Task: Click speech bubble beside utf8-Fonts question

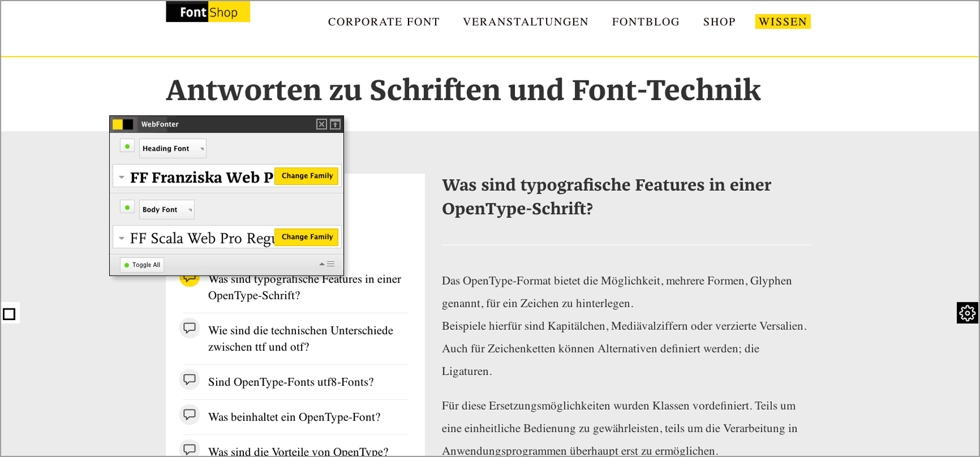Action: [x=190, y=380]
